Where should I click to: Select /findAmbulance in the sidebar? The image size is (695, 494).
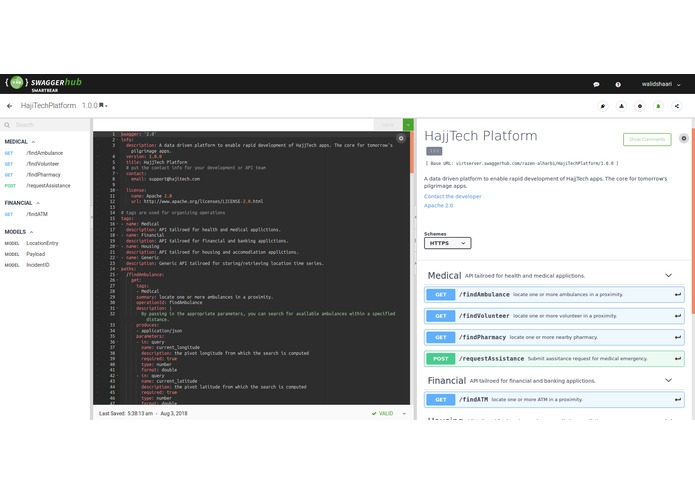pyautogui.click(x=44, y=153)
